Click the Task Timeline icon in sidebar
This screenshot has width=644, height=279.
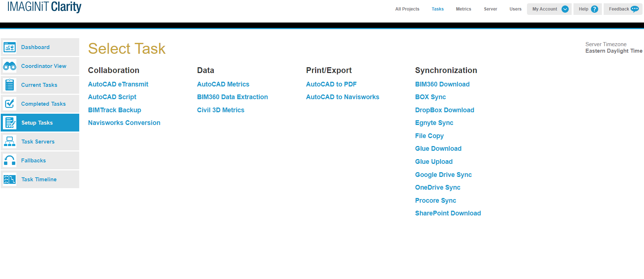10,179
